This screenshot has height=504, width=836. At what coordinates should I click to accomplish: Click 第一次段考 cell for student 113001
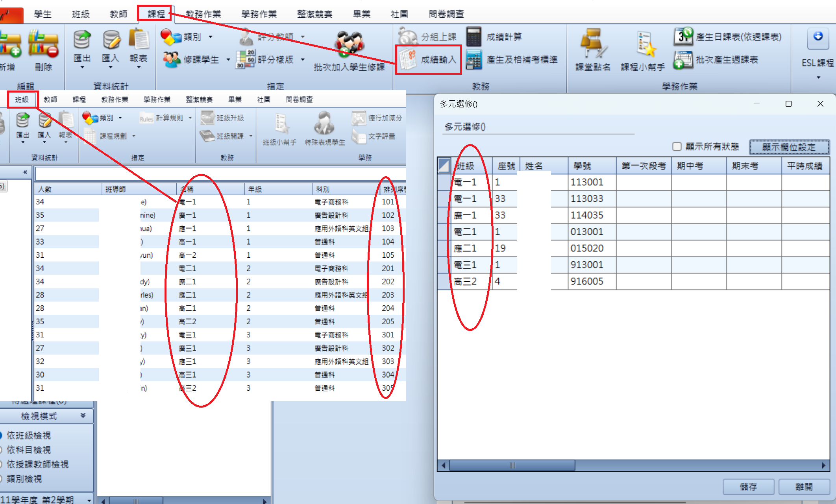tap(644, 182)
